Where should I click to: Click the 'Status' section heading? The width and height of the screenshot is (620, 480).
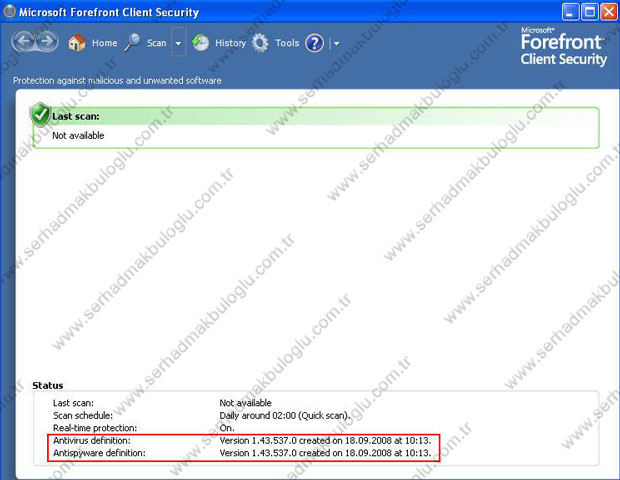48,386
